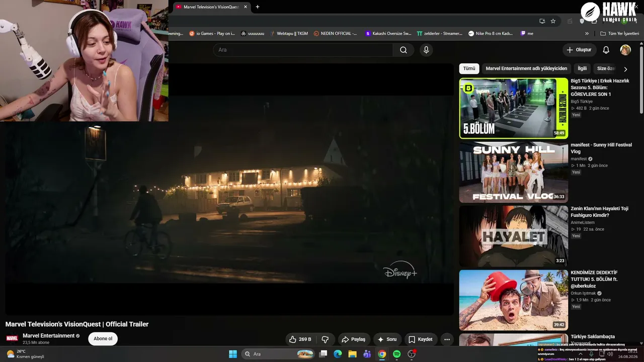Open 'KENDİMİZE DEDEKTİF TUTTUK!' video title
The height and width of the screenshot is (362, 644).
click(x=594, y=279)
